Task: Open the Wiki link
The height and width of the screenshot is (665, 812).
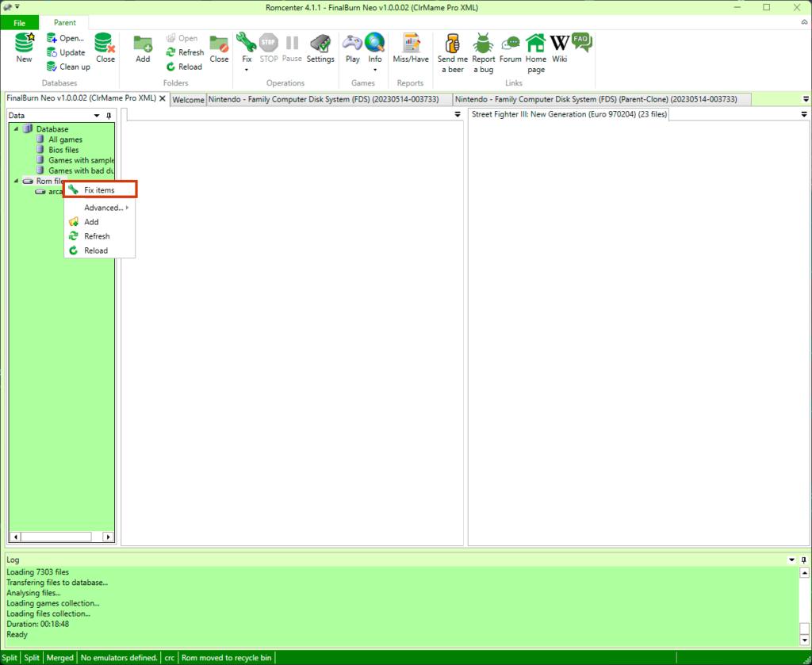Action: coord(559,48)
